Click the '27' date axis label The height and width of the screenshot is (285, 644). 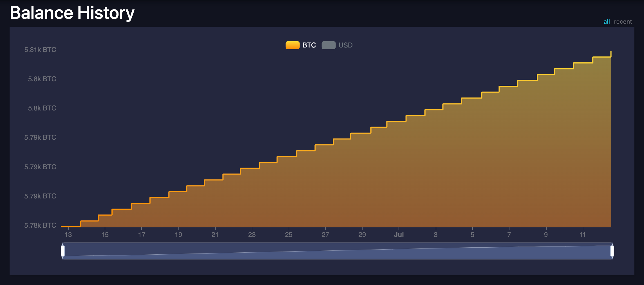pos(325,235)
